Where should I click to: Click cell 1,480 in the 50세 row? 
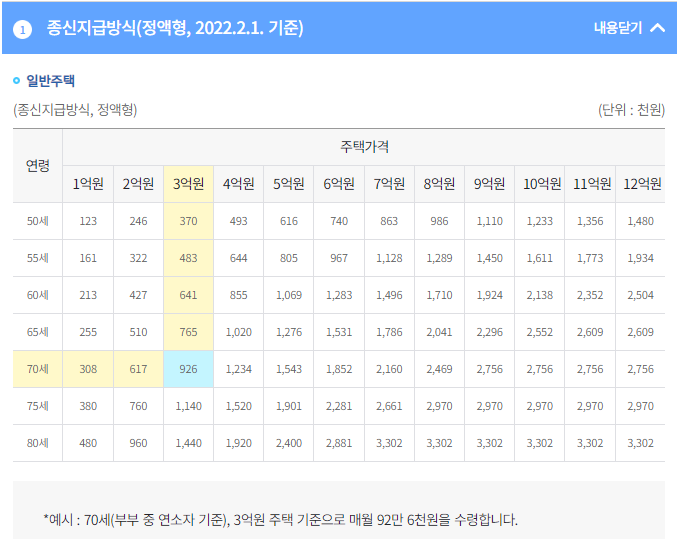(640, 221)
